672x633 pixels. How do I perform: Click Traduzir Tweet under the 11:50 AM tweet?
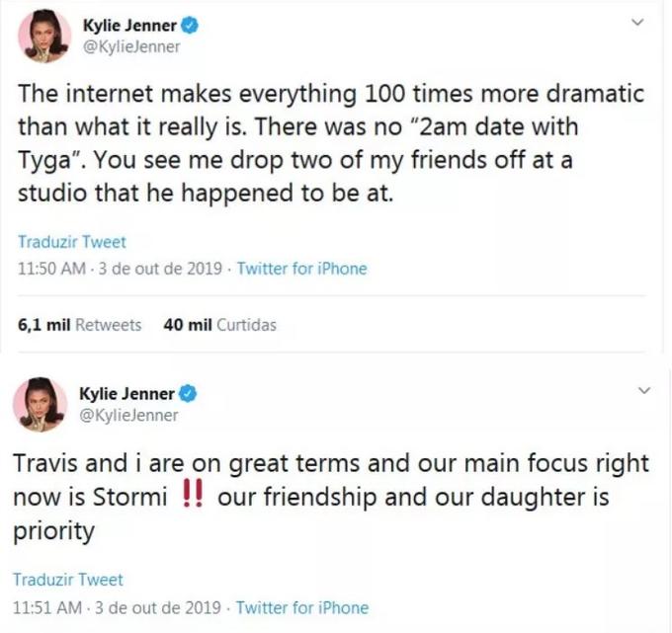point(72,242)
